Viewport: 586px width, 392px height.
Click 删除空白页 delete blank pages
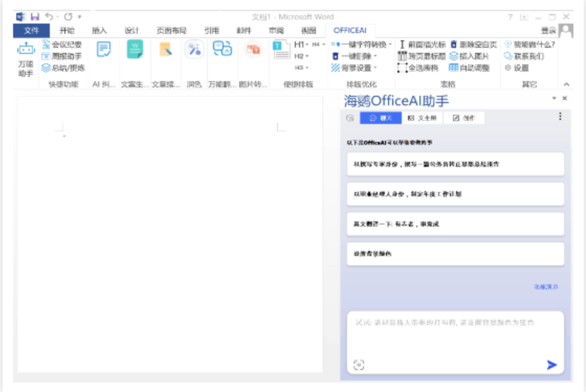(x=473, y=44)
